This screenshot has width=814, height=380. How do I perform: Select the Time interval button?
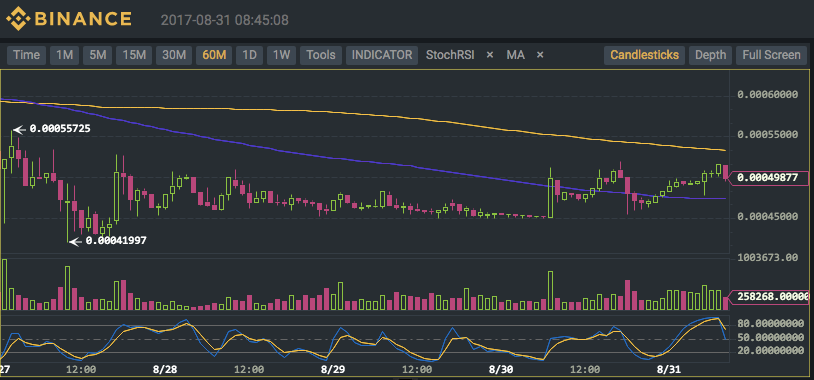(x=26, y=55)
